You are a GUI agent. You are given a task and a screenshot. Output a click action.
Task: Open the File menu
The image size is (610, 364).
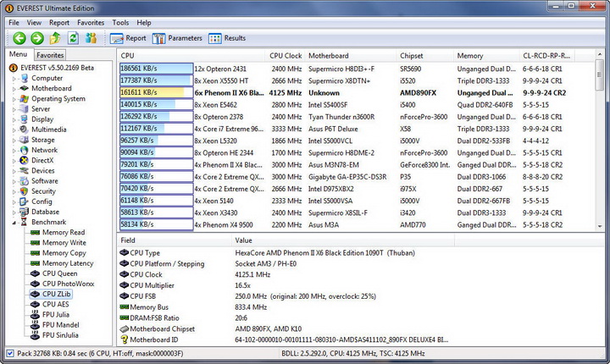[14, 23]
